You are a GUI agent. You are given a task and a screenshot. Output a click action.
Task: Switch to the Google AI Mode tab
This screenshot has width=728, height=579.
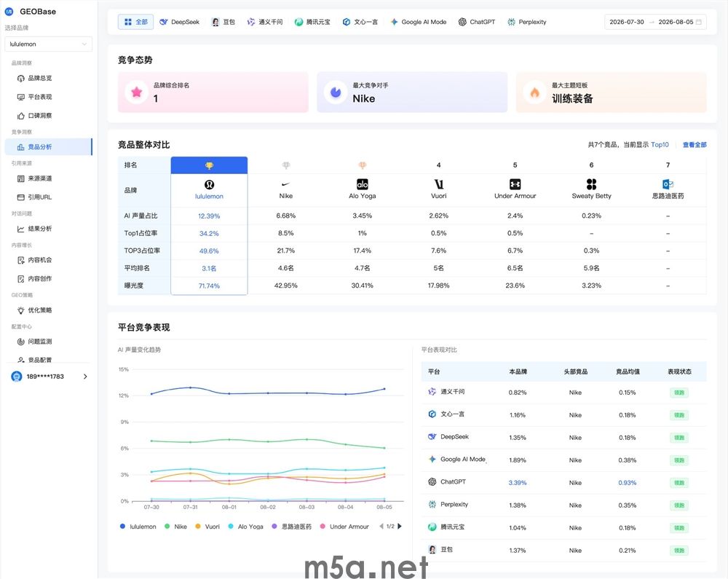click(x=419, y=22)
